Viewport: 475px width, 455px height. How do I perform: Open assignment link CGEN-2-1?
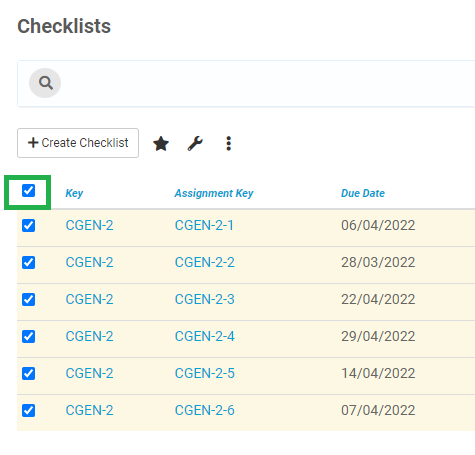click(204, 226)
